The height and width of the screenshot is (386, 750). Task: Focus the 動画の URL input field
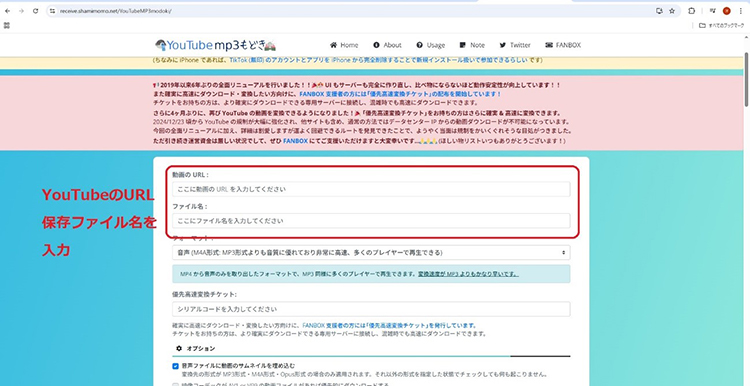371,189
